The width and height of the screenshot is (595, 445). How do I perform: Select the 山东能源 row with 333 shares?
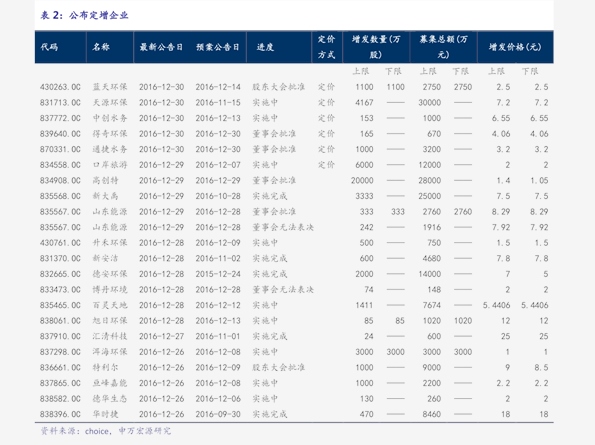[294, 212]
